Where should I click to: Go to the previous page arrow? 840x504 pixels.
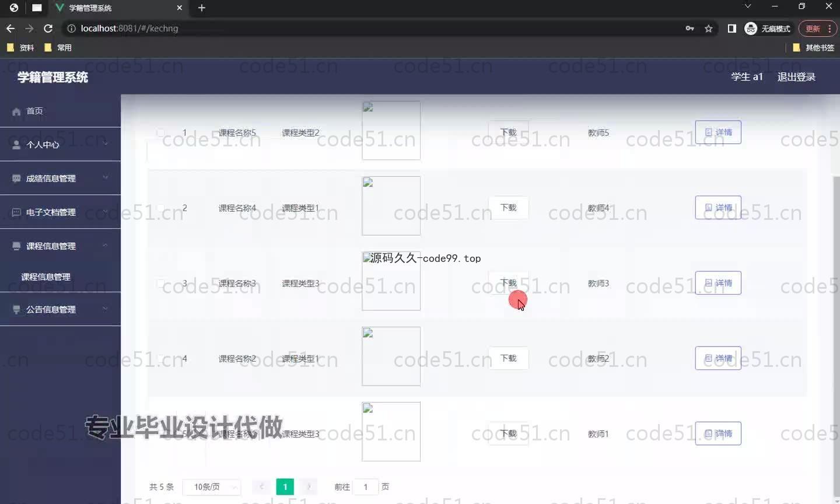(261, 487)
